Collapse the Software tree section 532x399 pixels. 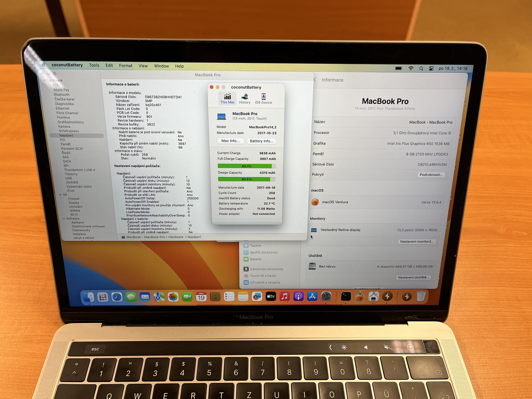click(x=64, y=219)
